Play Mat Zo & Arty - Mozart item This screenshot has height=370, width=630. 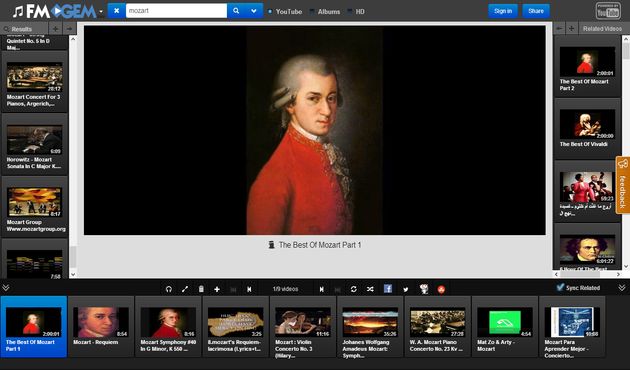[505, 327]
